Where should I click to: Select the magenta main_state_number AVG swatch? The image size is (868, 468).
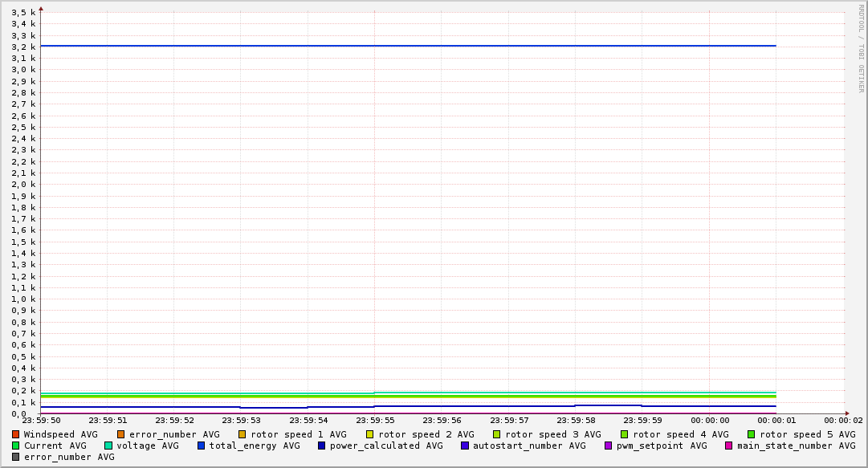click(x=729, y=446)
